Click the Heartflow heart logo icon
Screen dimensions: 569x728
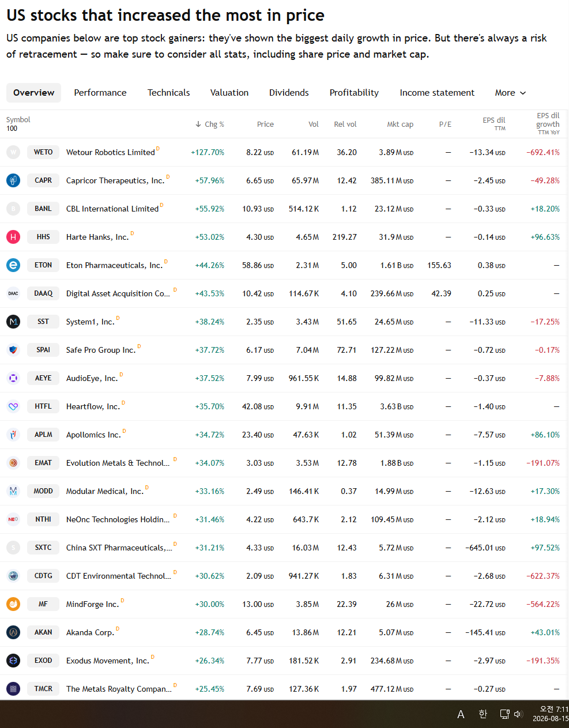(x=13, y=406)
